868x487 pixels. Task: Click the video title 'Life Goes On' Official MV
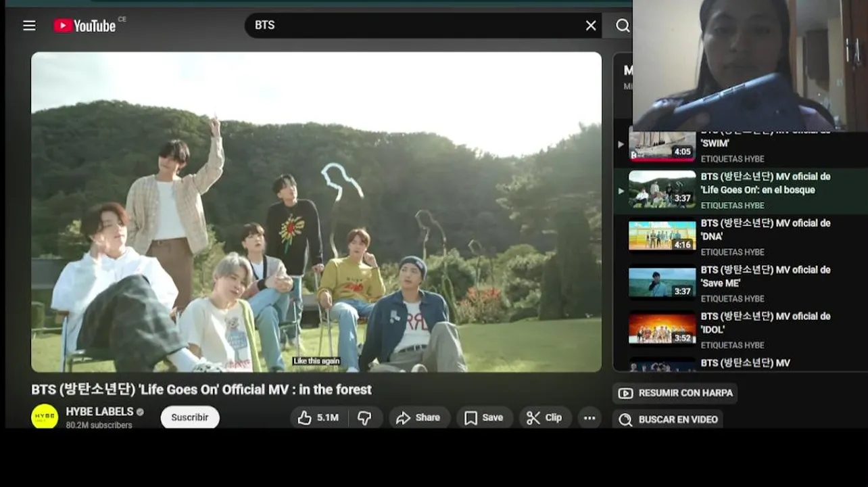tap(201, 390)
